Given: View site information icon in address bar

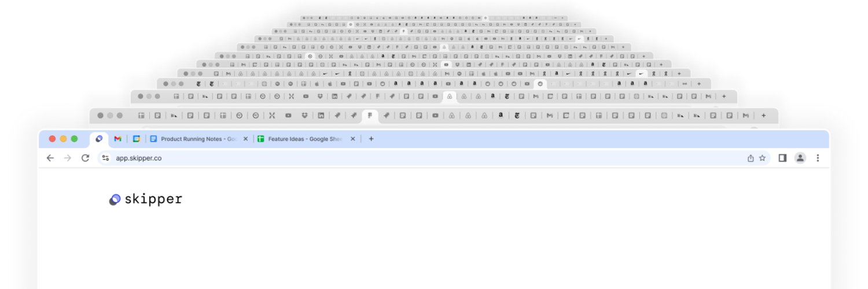Looking at the screenshot, I should (x=105, y=158).
